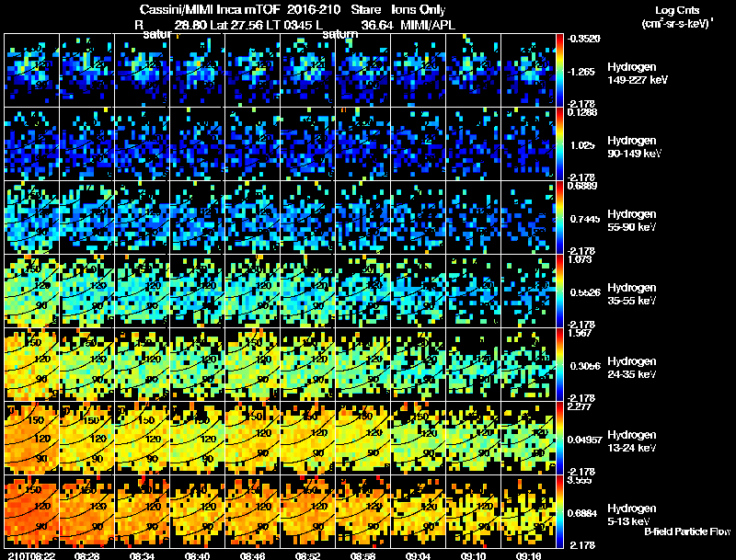Click the color scale bar for 55-90 keV row

click(x=559, y=218)
